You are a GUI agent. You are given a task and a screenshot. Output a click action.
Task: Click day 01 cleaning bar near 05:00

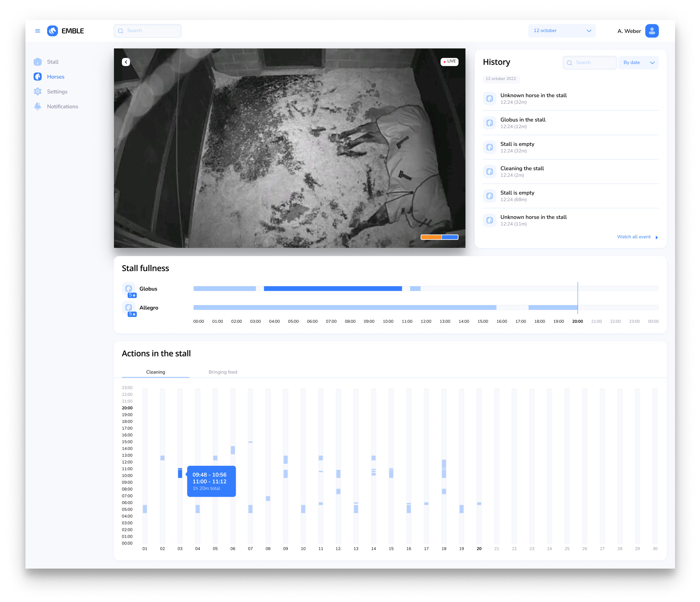click(145, 509)
